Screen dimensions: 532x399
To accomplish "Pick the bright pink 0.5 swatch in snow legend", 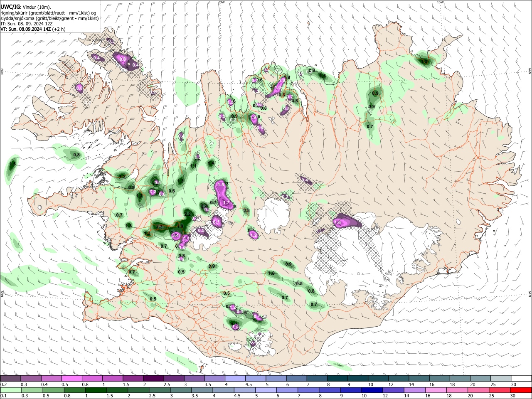I will coord(71,378).
